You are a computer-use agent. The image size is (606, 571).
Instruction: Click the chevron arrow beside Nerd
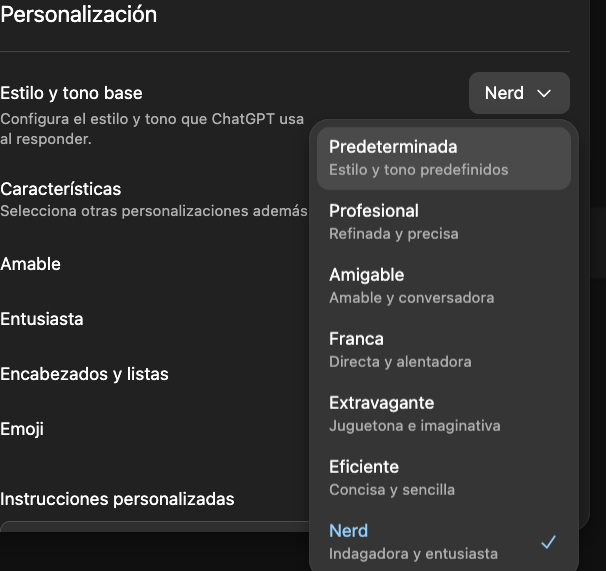tap(545, 93)
